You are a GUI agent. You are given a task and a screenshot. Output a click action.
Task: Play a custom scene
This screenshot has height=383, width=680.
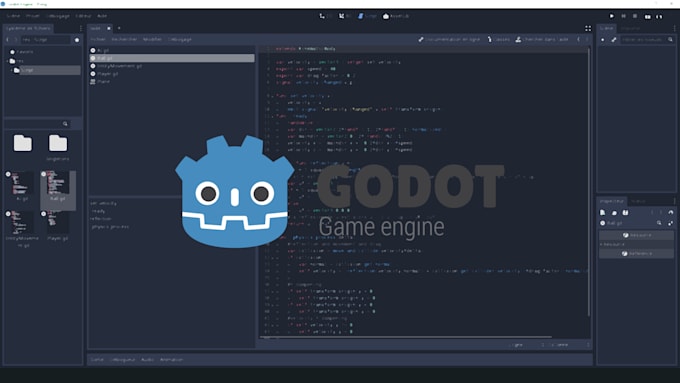tap(659, 16)
